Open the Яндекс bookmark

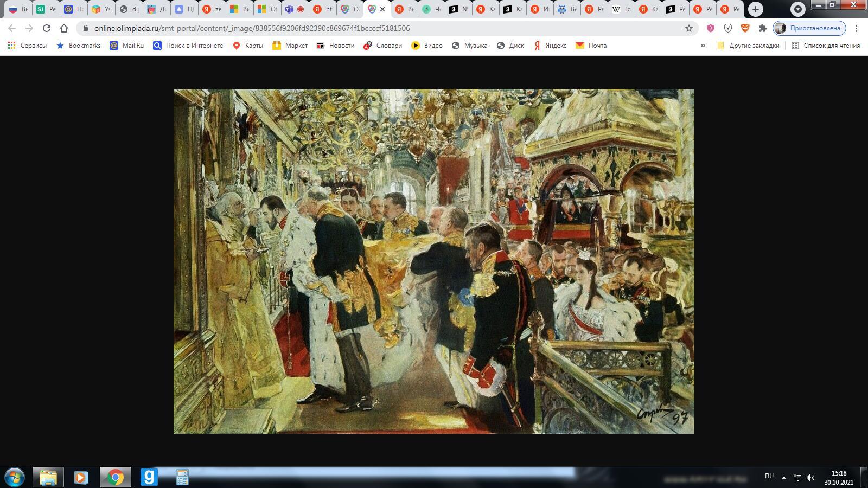pos(550,46)
